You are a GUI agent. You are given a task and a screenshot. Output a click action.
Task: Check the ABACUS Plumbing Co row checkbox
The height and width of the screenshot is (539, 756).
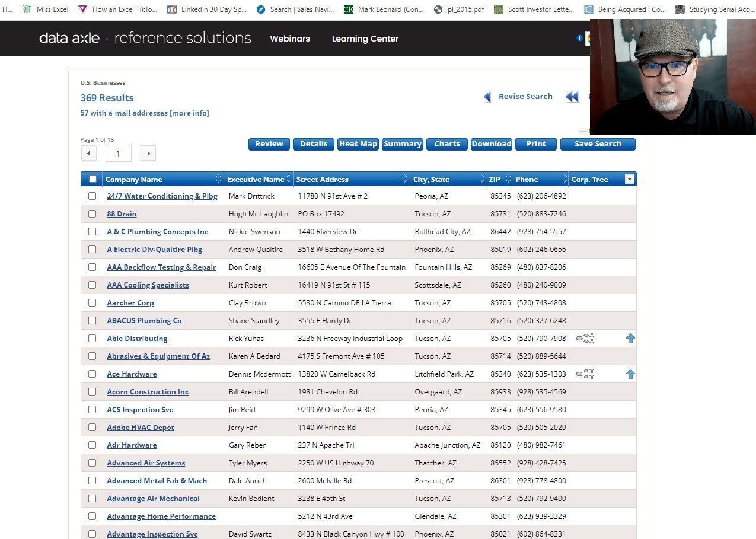tap(92, 321)
